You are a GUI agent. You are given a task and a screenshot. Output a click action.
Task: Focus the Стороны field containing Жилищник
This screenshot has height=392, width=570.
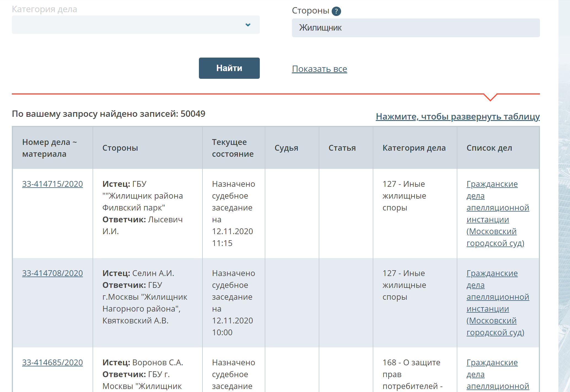click(416, 28)
